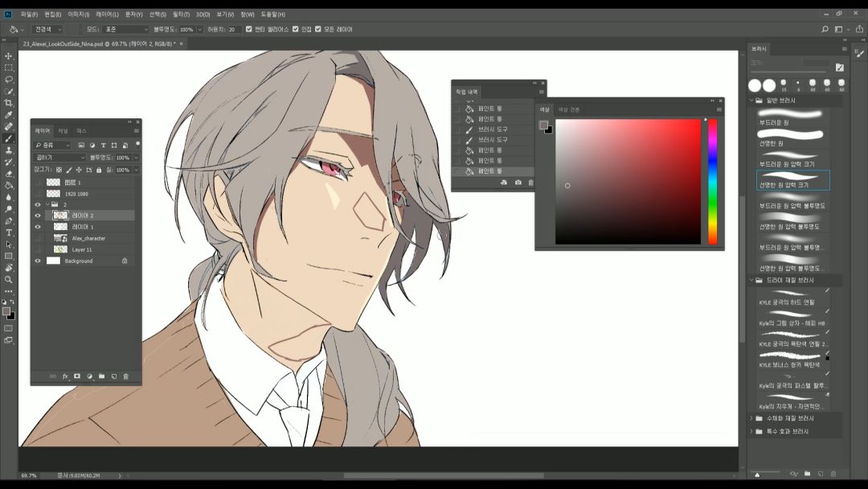The width and height of the screenshot is (868, 489).
Task: Switch to the 채널 tab in Layers panel
Action: 63,130
